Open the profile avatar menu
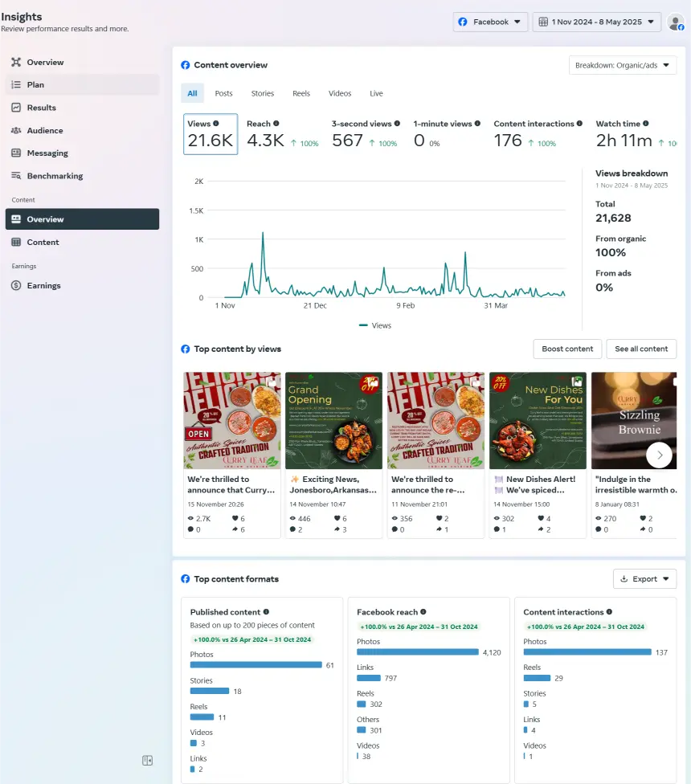Viewport: 691px width, 784px height. pyautogui.click(x=676, y=22)
